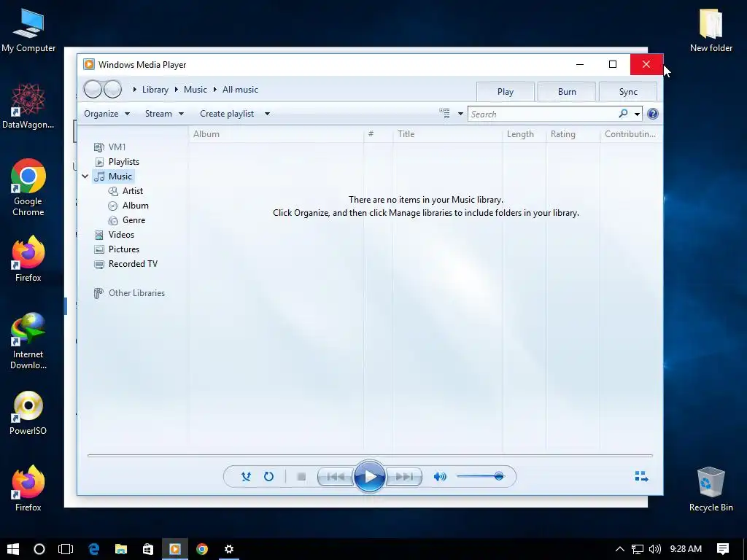
Task: Sort by the Length column header
Action: 525,134
